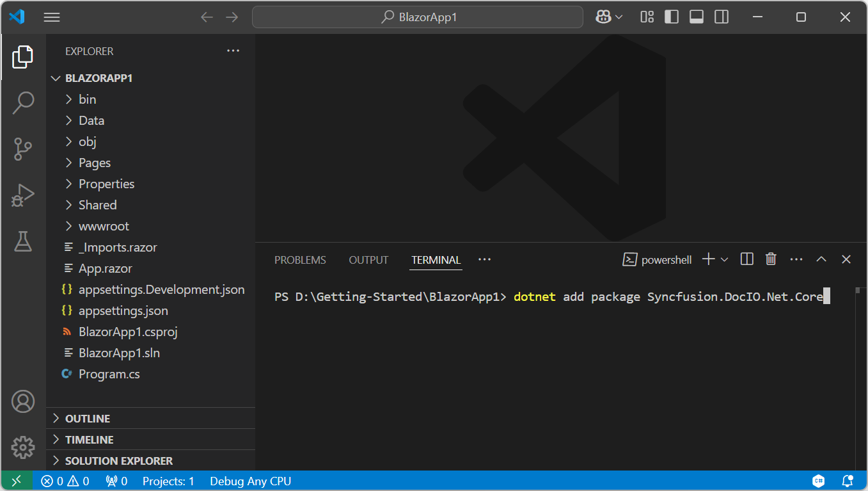Open terminal panel more actions menu

click(796, 259)
